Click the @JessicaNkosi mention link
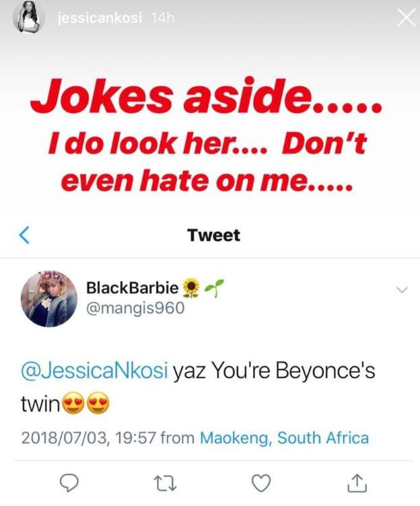Screen dimensions: 420x506 pyautogui.click(x=94, y=373)
